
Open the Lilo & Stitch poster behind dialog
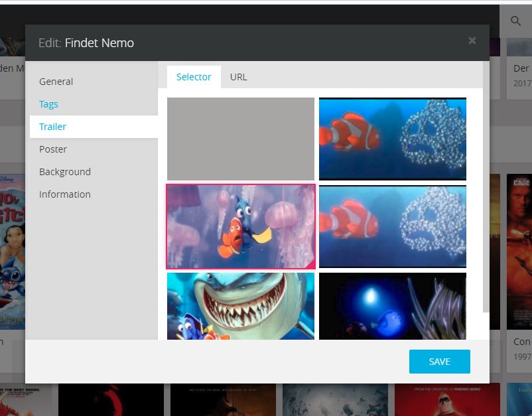[x=13, y=251]
